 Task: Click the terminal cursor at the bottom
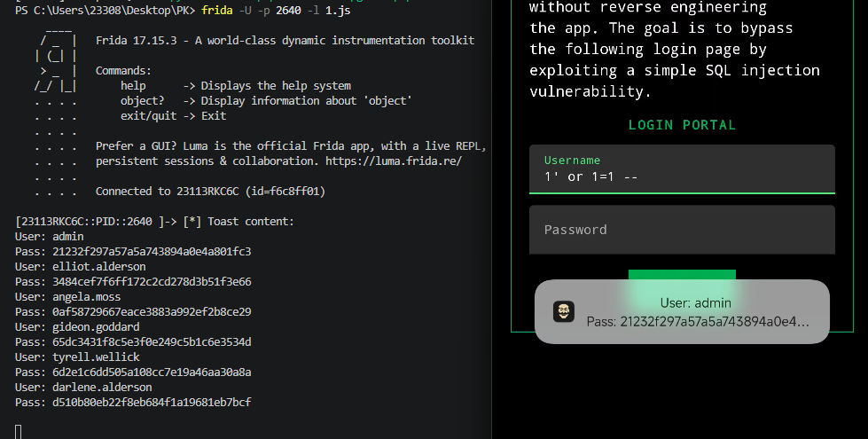coord(19,432)
